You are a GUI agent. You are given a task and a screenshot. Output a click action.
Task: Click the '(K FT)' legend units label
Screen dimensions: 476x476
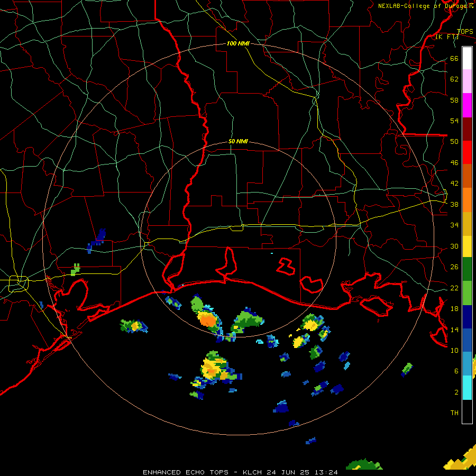tap(447, 37)
